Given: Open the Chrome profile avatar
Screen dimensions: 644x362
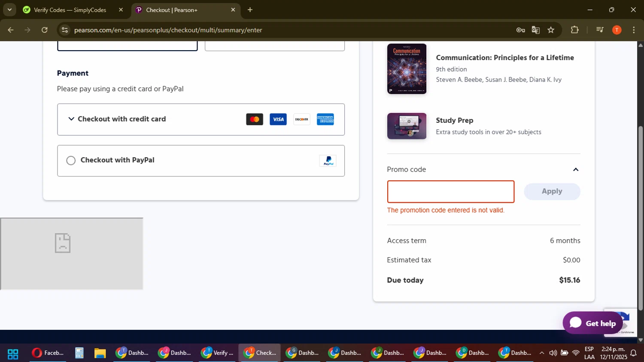Looking at the screenshot, I should tap(617, 30).
